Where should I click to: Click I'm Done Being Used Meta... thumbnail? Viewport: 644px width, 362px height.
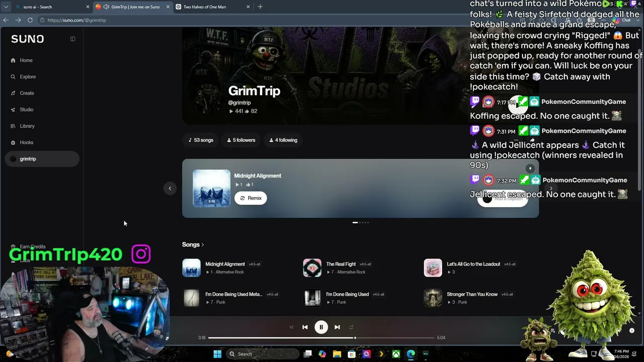click(x=191, y=298)
